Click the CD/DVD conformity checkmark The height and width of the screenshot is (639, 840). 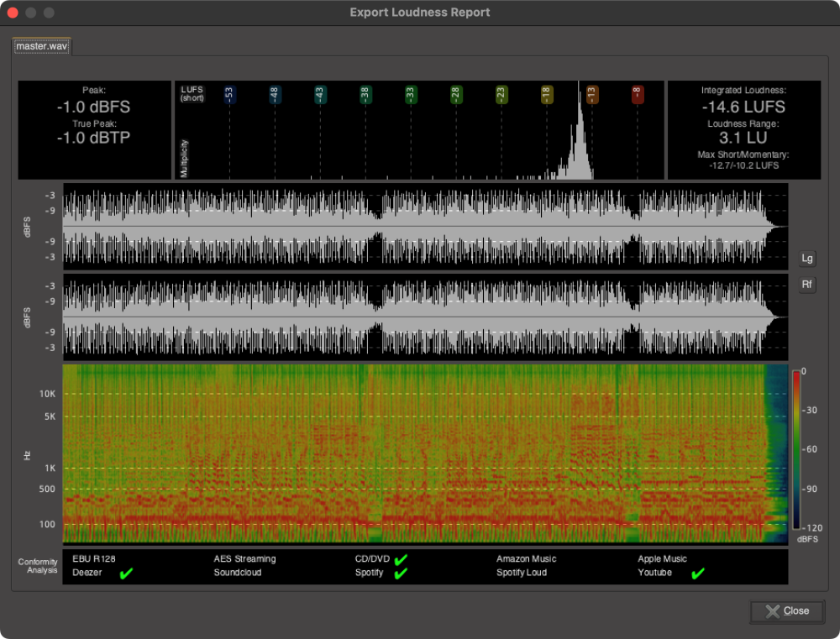[401, 558]
